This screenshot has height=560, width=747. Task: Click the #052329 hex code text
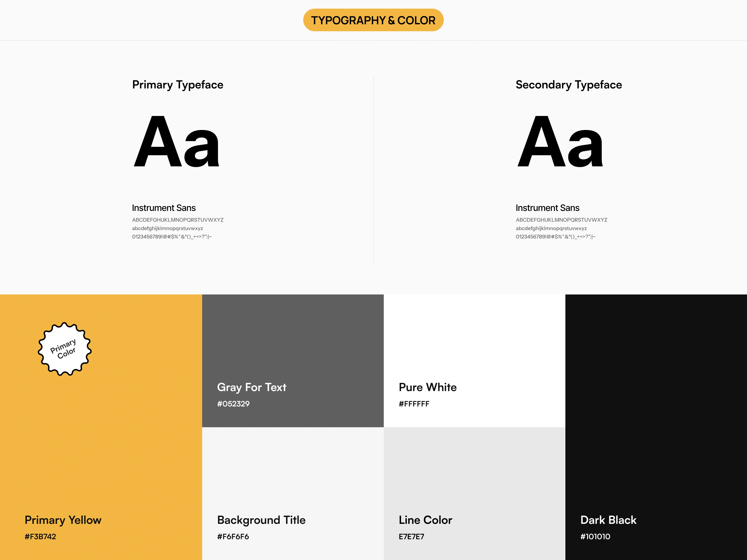click(233, 404)
